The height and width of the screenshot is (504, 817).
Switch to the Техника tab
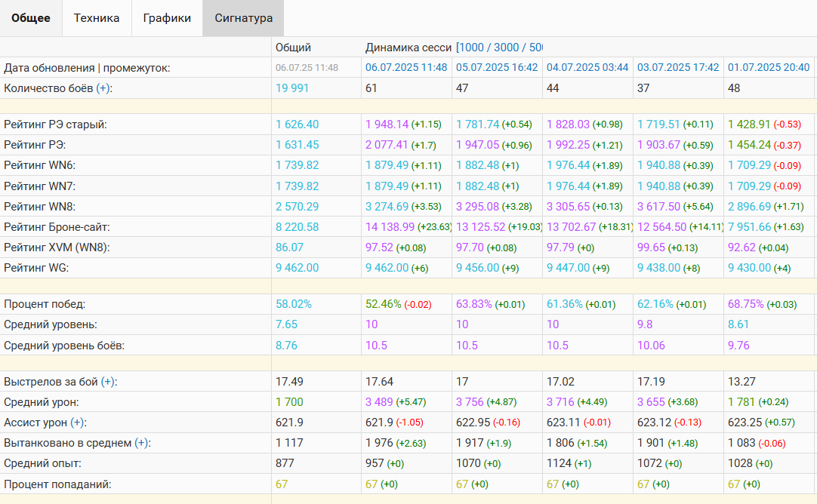pos(97,18)
